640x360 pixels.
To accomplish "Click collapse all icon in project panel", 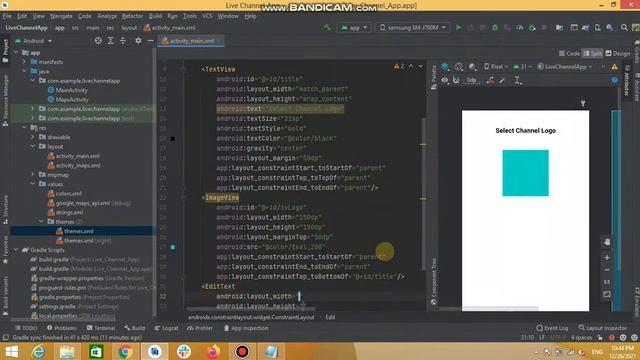I will point(123,41).
